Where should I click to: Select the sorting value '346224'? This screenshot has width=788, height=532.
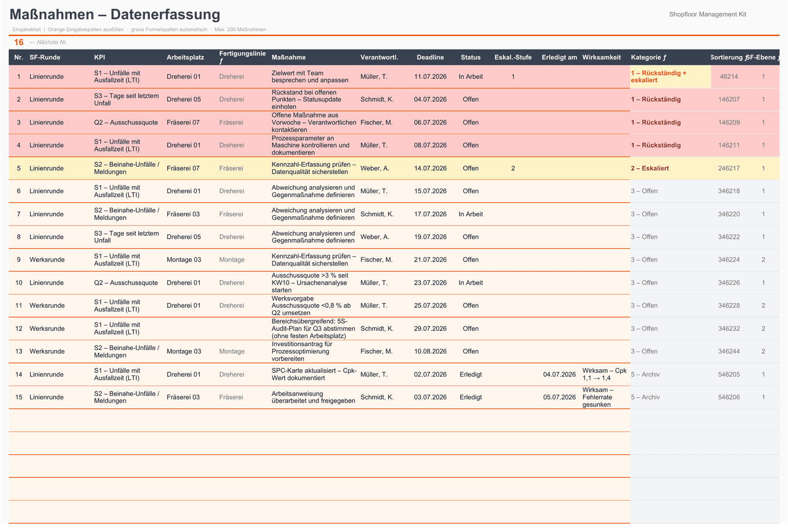tap(729, 260)
